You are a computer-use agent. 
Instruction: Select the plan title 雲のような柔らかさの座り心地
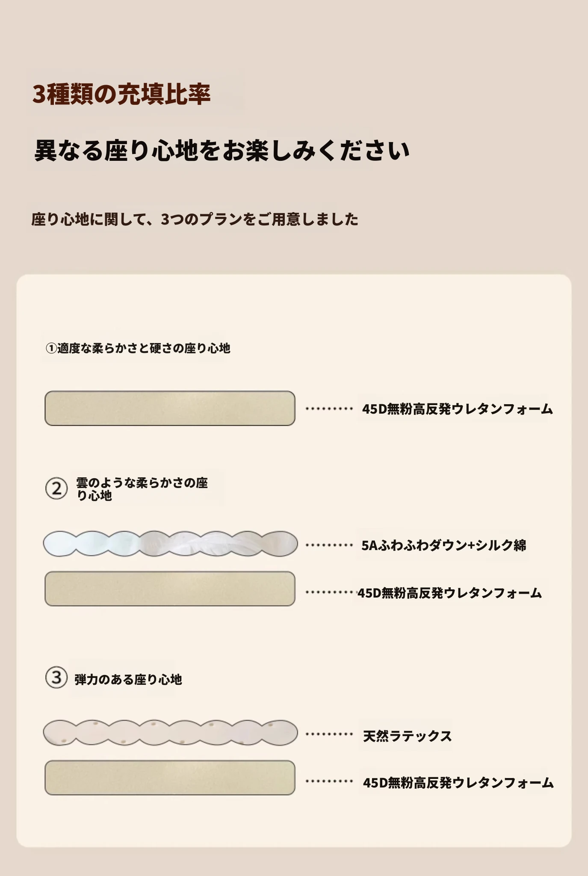(142, 489)
